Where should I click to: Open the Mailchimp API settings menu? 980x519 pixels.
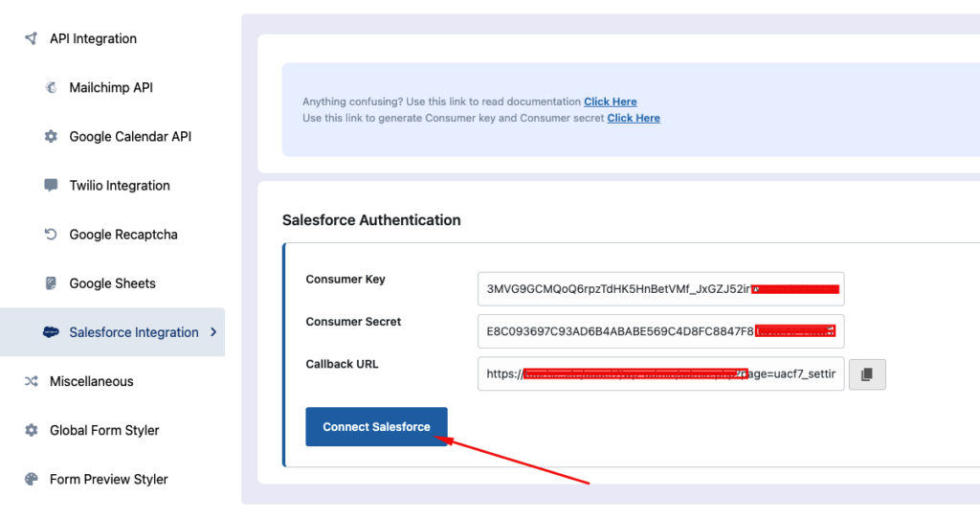[x=111, y=88]
